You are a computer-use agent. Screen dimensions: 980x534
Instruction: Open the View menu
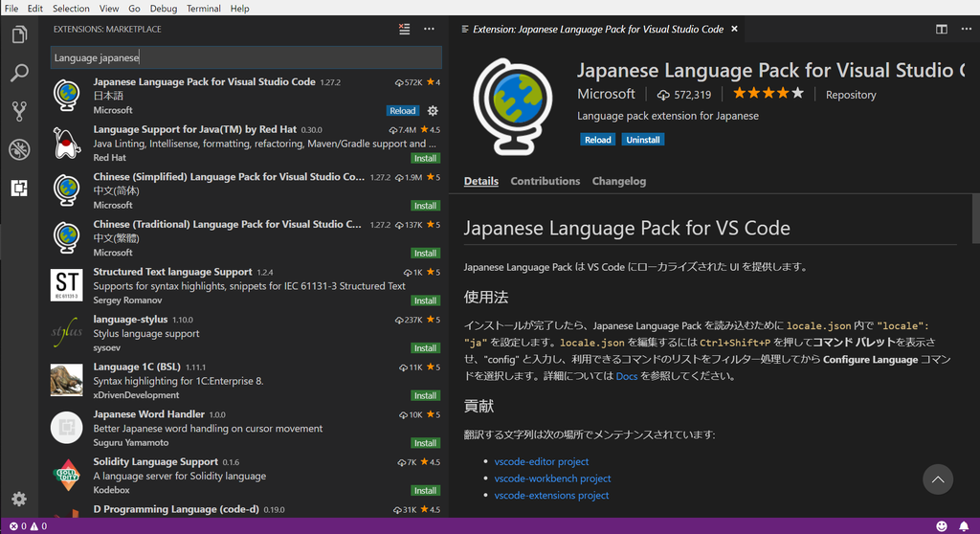[x=109, y=8]
